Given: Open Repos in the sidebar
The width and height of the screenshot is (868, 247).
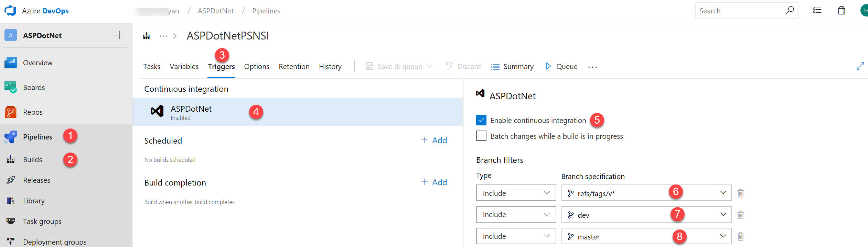Looking at the screenshot, I should click(33, 112).
